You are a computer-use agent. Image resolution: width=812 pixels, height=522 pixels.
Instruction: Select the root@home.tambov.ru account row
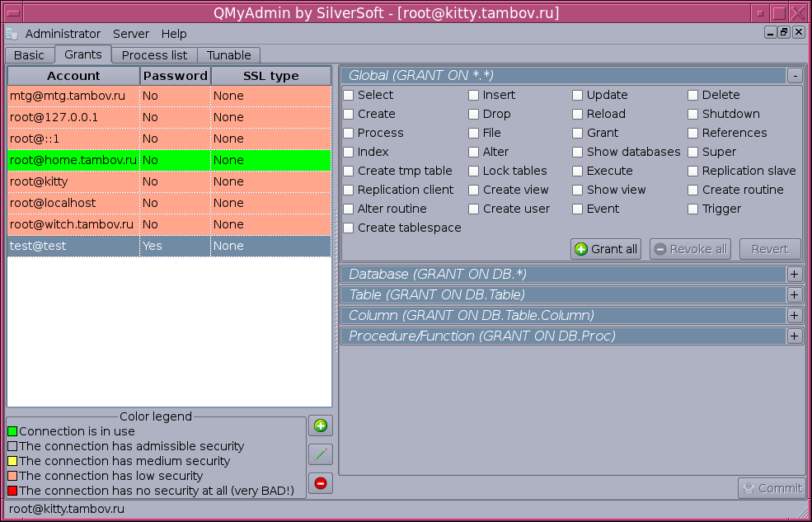(x=73, y=160)
